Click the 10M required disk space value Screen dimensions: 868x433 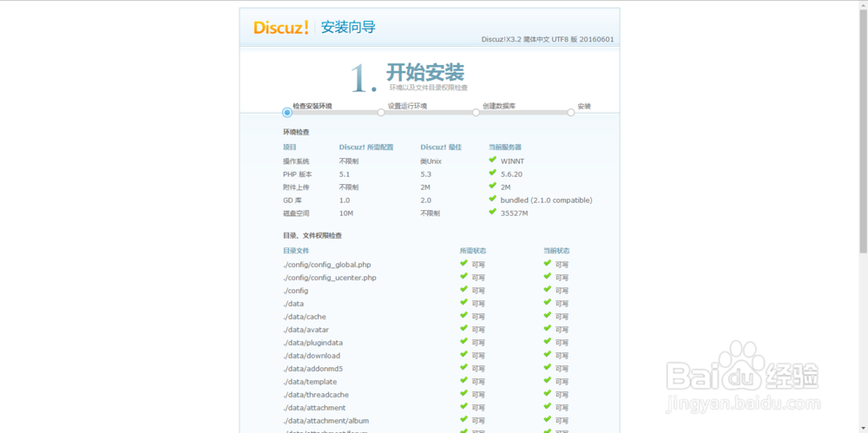tap(345, 213)
